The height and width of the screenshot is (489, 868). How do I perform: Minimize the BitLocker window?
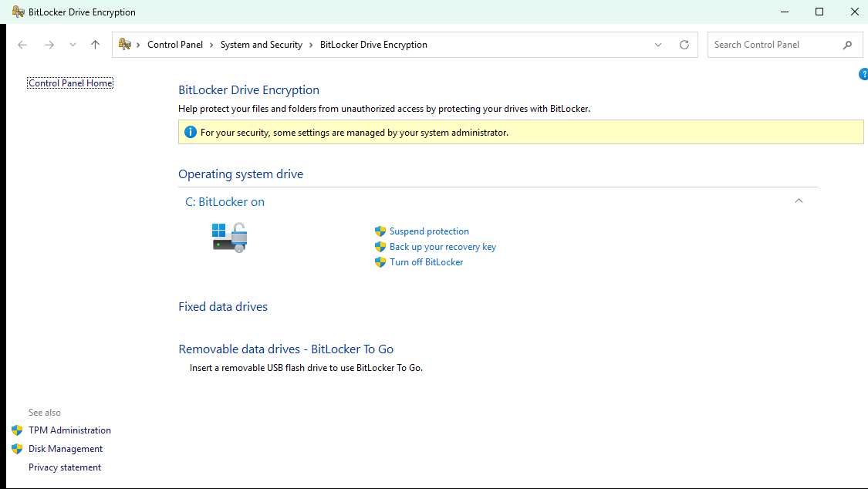tap(785, 12)
